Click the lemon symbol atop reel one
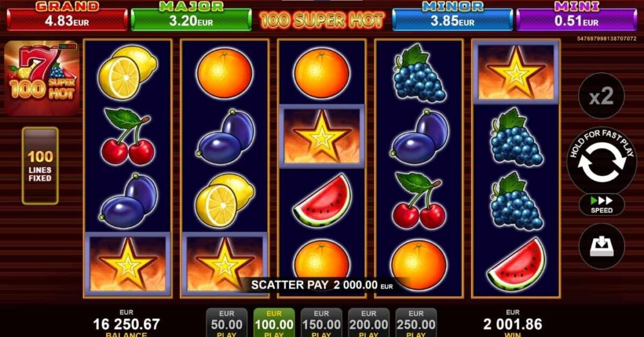644x337 pixels. pos(128,72)
